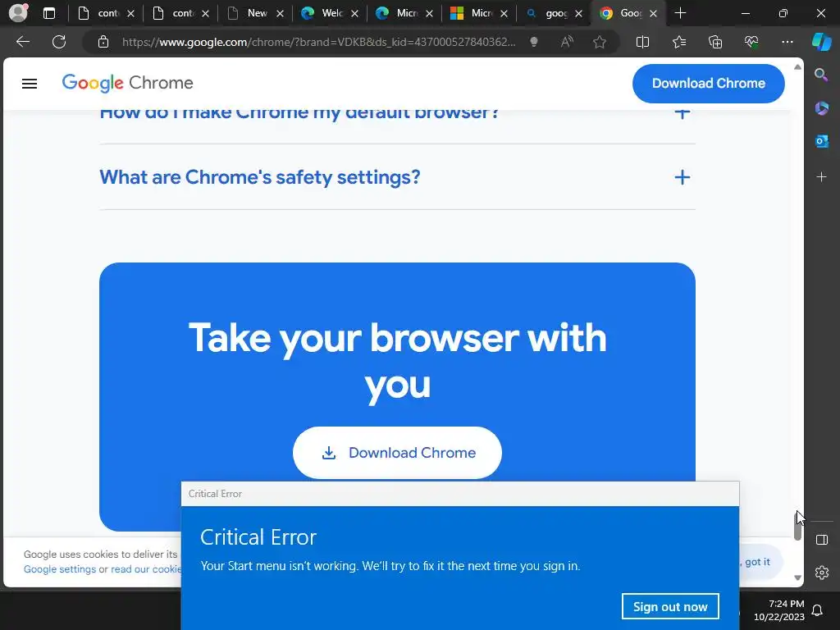Click header Download Chrome button
840x630 pixels.
tap(708, 84)
